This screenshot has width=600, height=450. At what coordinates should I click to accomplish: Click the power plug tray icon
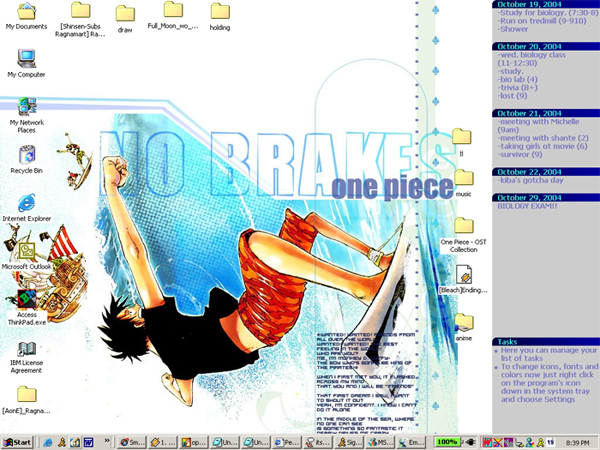469,442
